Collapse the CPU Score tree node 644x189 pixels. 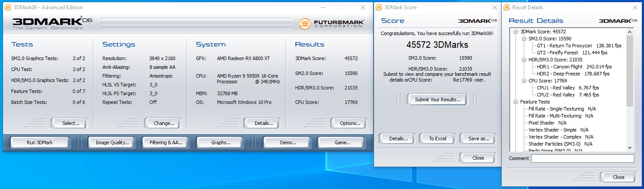click(525, 81)
